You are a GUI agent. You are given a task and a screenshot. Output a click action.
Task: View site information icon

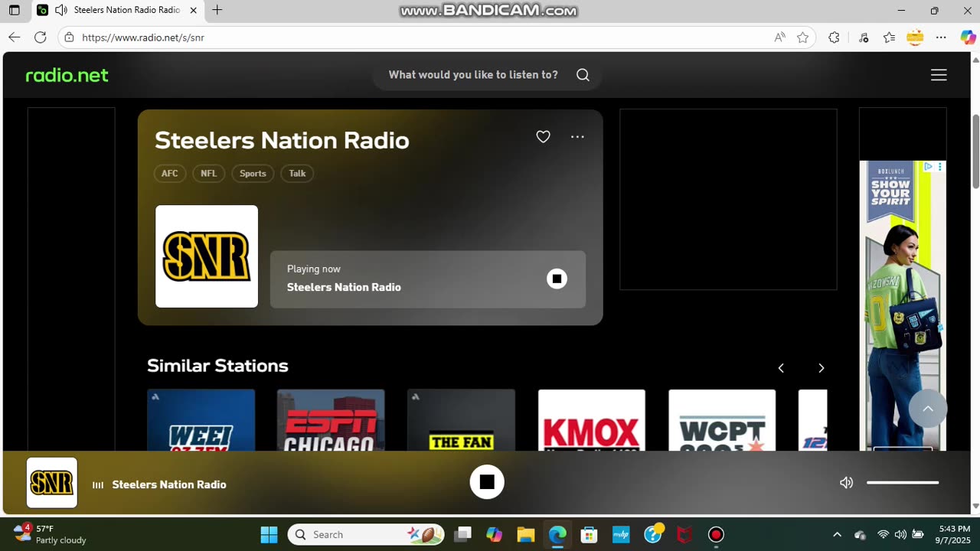(x=69, y=37)
